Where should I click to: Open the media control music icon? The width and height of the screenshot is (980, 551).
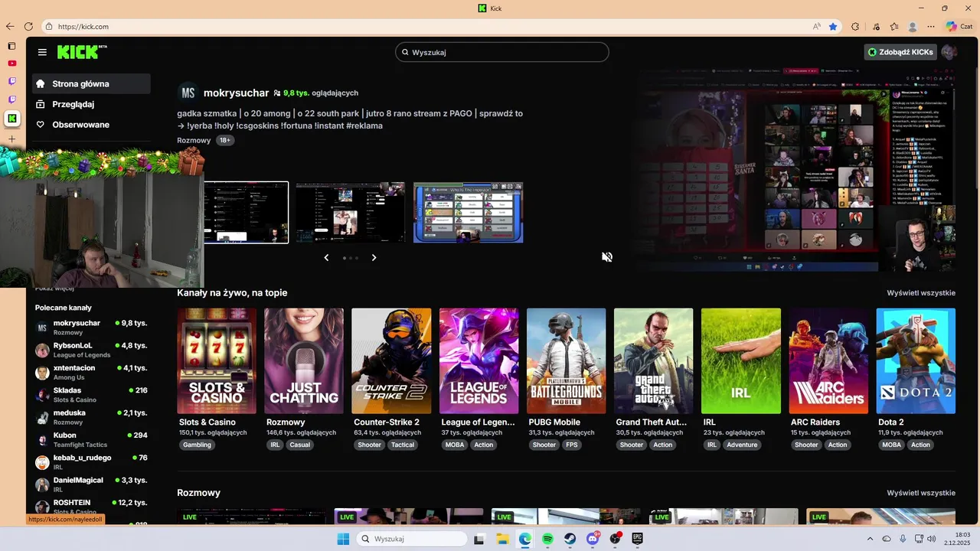pos(877,27)
